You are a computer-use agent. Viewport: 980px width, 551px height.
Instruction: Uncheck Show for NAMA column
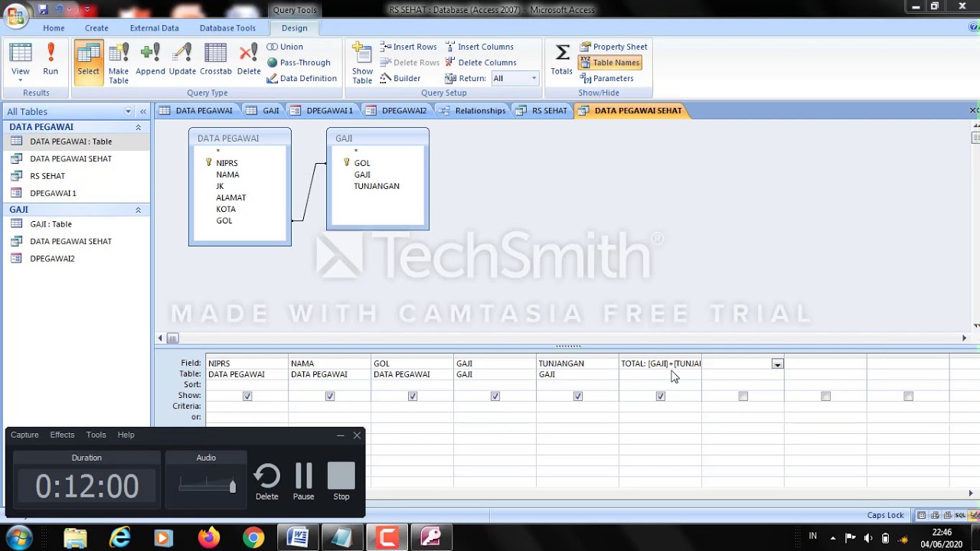pos(330,396)
